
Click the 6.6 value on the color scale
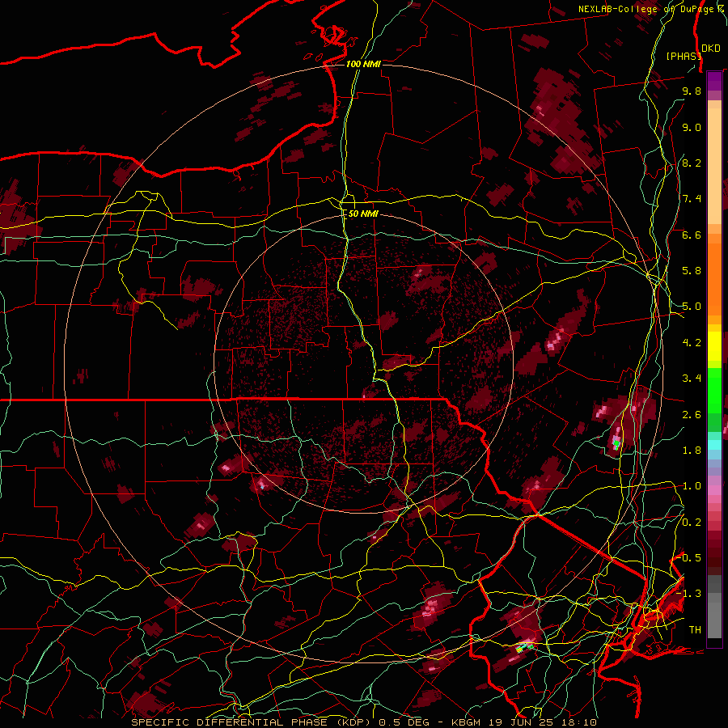692,235
